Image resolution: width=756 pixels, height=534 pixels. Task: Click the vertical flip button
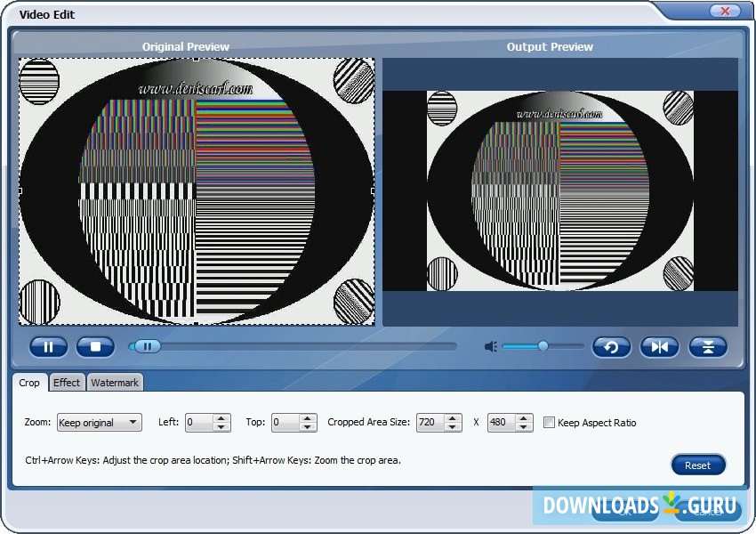(708, 347)
